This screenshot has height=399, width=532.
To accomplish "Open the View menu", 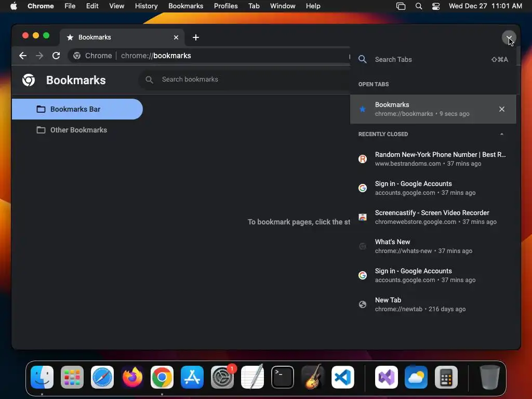I will pos(116,6).
